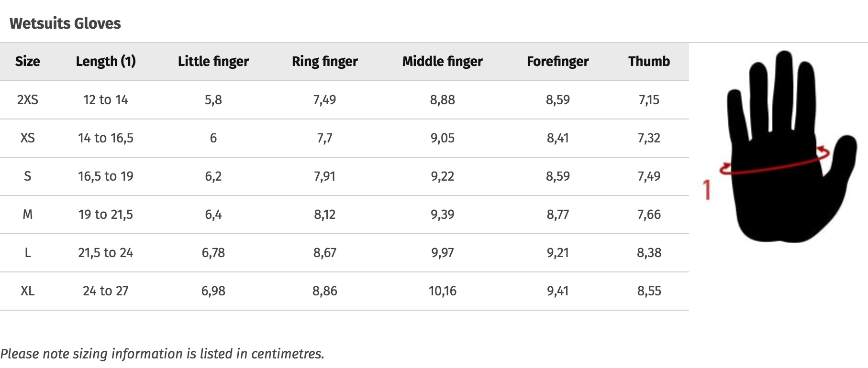868x368 pixels.
Task: Click the centimetres sizing note text
Action: tap(162, 354)
